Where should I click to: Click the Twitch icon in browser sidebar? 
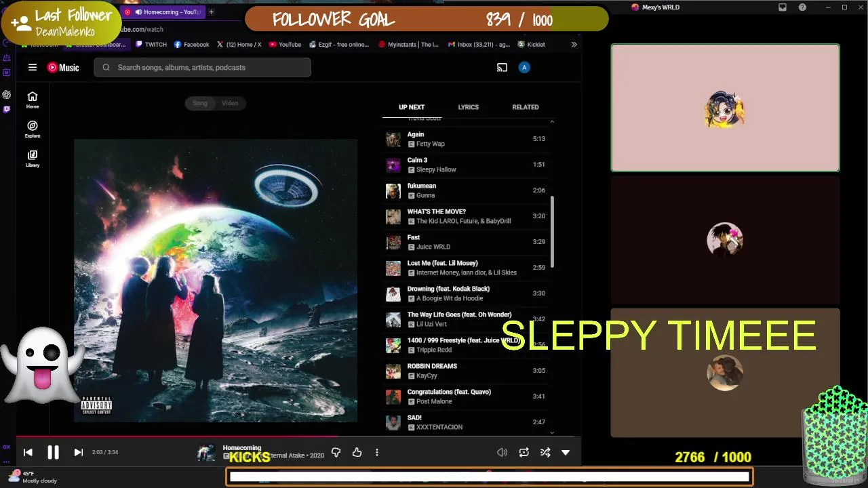click(7, 109)
